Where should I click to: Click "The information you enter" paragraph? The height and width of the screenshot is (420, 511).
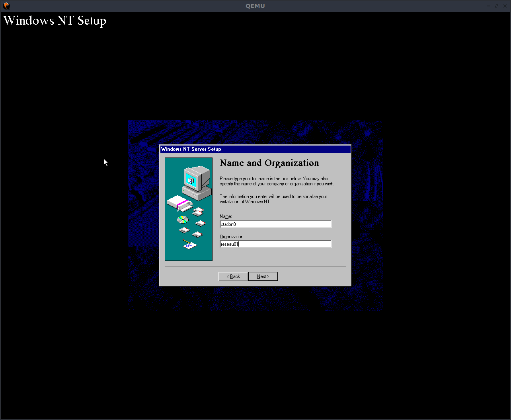point(273,199)
